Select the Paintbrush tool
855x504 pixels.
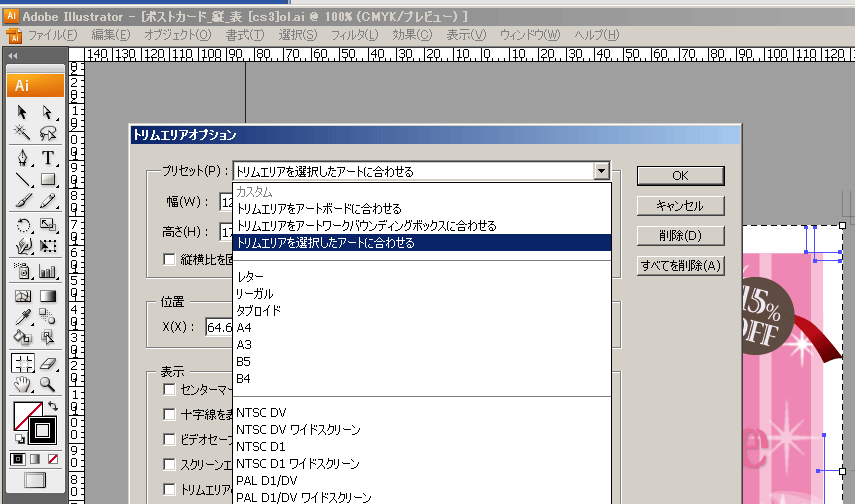click(22, 200)
